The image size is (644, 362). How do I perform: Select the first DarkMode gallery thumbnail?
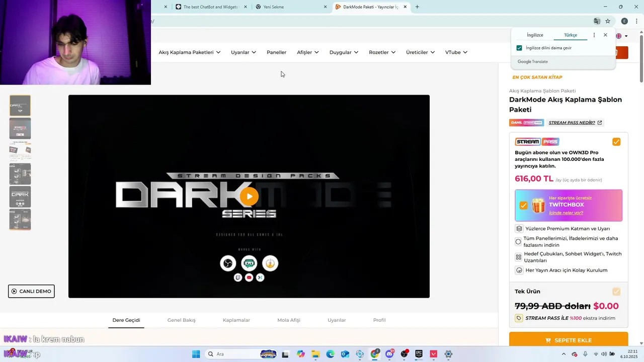pyautogui.click(x=20, y=106)
